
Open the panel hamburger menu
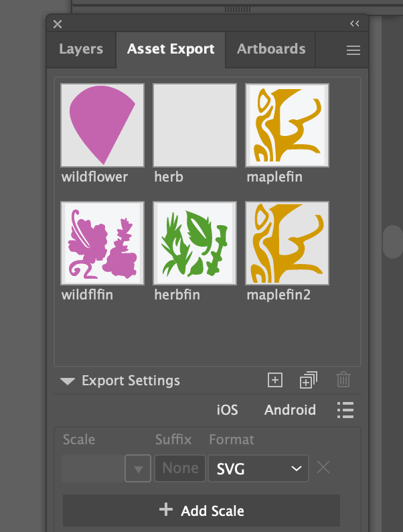353,50
